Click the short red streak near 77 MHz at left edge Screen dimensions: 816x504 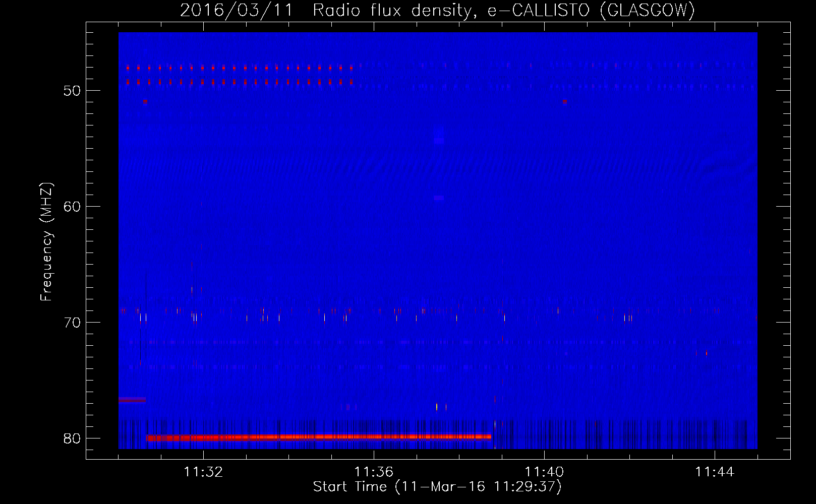pos(132,400)
